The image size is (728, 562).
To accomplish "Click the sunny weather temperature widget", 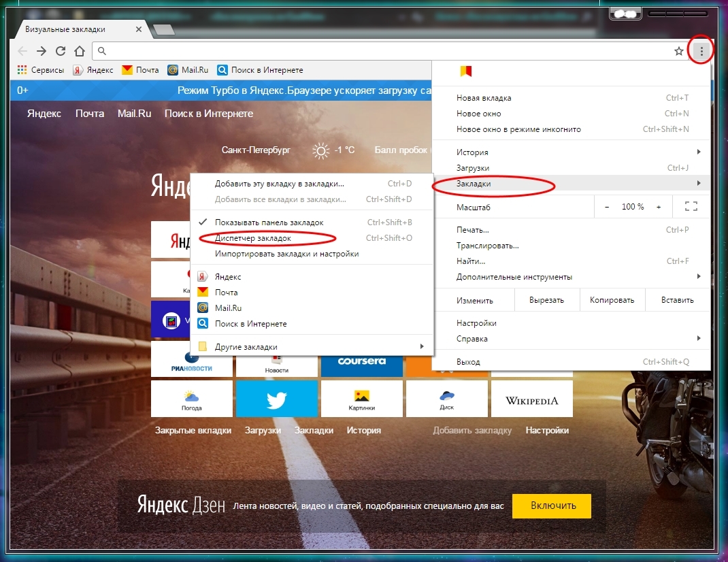I will point(333,150).
